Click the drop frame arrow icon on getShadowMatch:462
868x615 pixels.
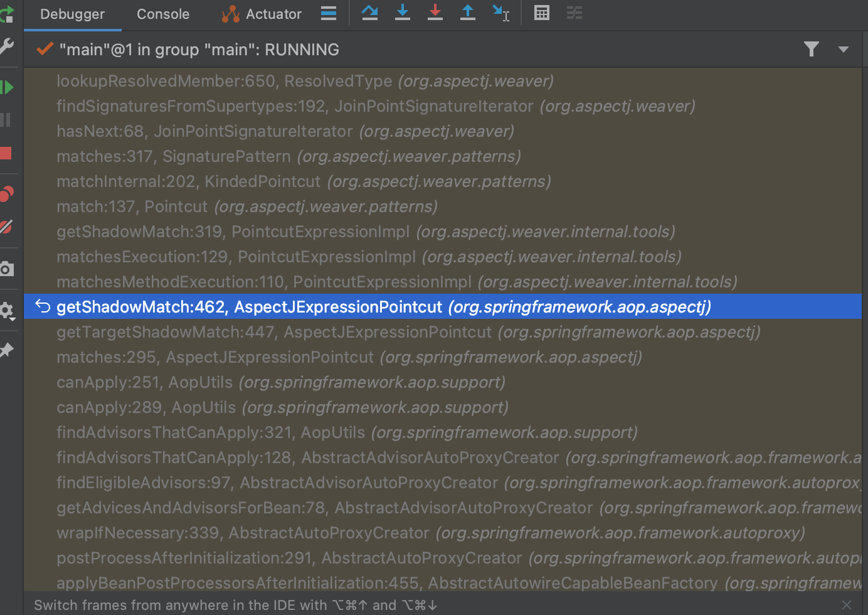coord(43,306)
